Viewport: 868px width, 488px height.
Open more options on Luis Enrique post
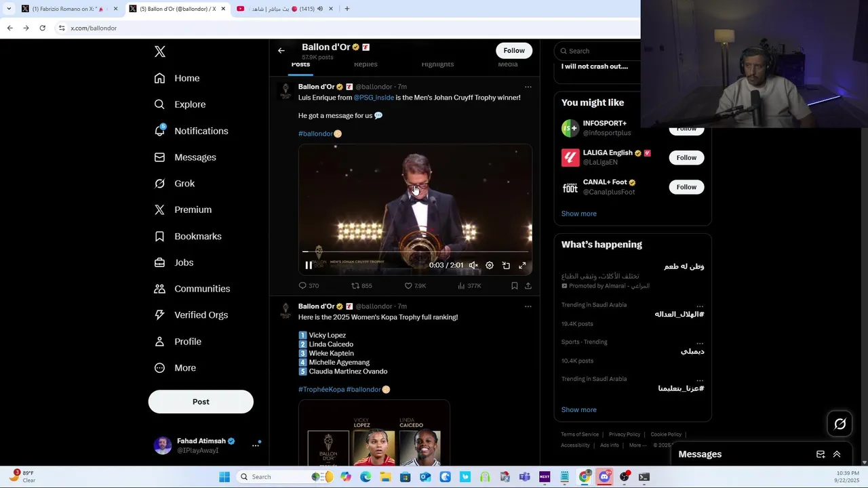coord(528,87)
